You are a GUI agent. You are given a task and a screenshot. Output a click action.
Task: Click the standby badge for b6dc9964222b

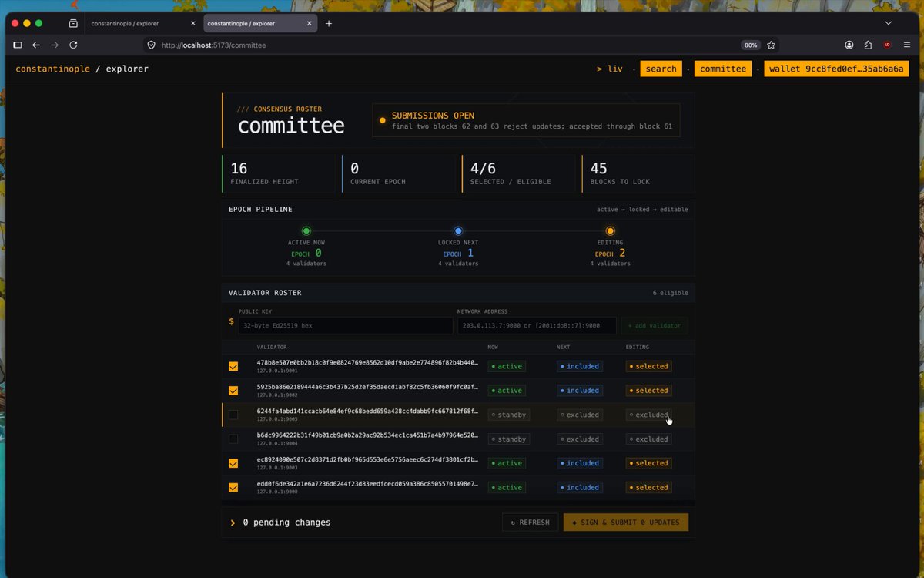pyautogui.click(x=509, y=439)
